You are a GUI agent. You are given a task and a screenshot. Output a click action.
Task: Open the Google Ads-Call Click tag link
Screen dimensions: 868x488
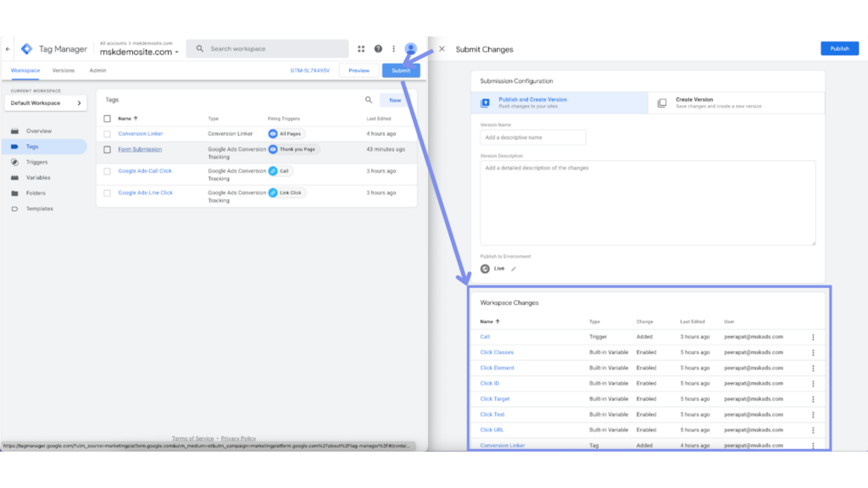[x=145, y=171]
